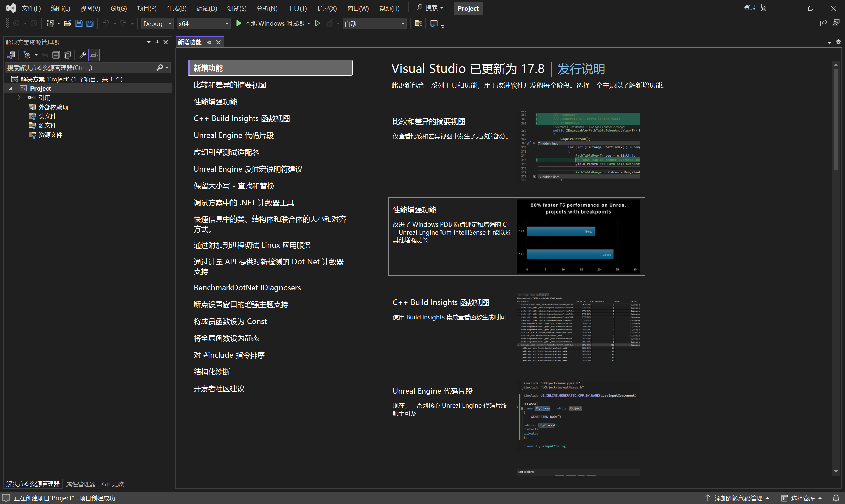Open Solution Explorer properties wrench icon

tap(82, 55)
